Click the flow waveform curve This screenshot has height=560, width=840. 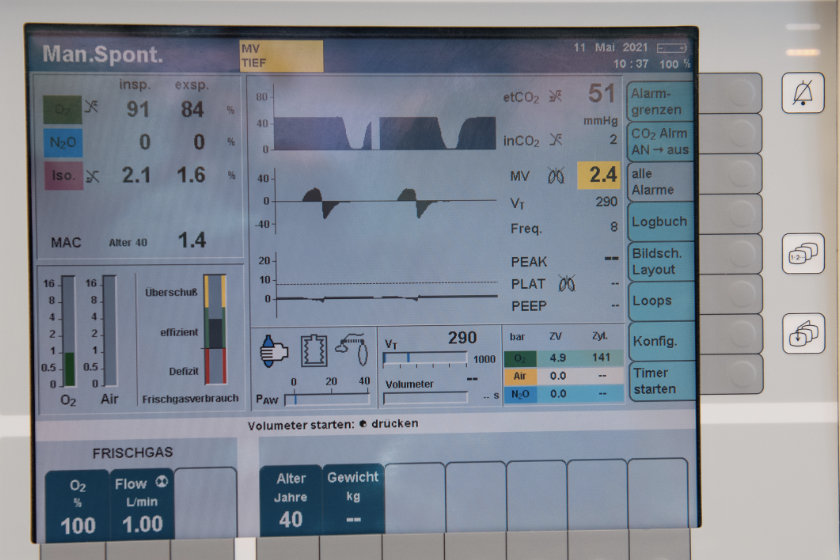coord(385,203)
